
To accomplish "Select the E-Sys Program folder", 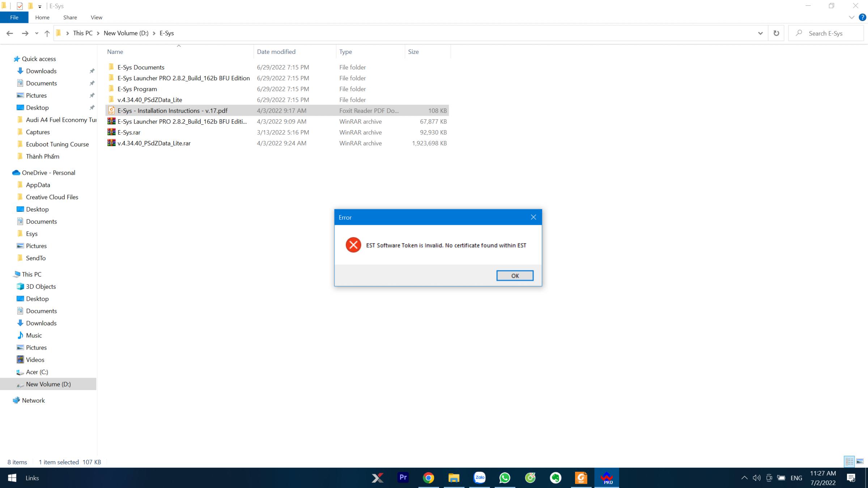I will coord(137,88).
